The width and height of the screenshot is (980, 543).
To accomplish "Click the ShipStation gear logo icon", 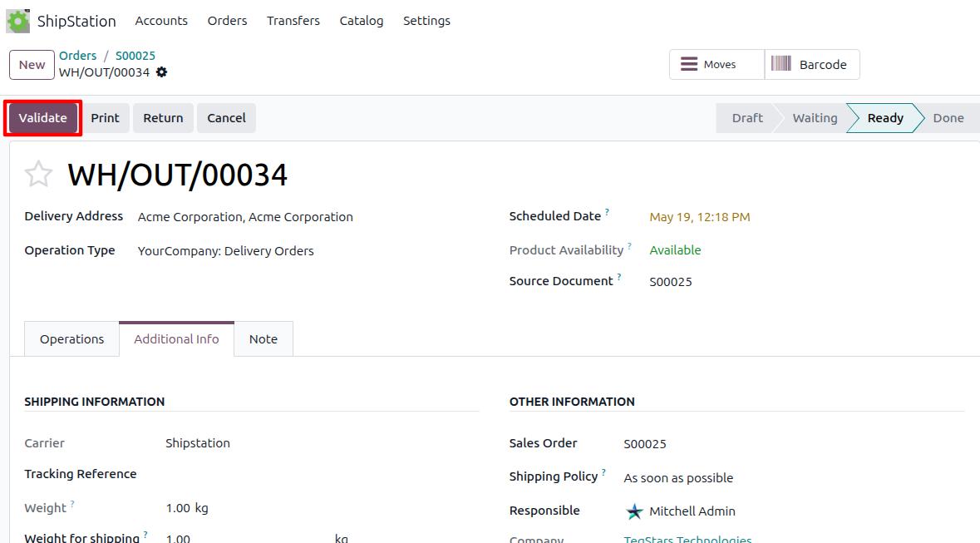I will (x=17, y=21).
